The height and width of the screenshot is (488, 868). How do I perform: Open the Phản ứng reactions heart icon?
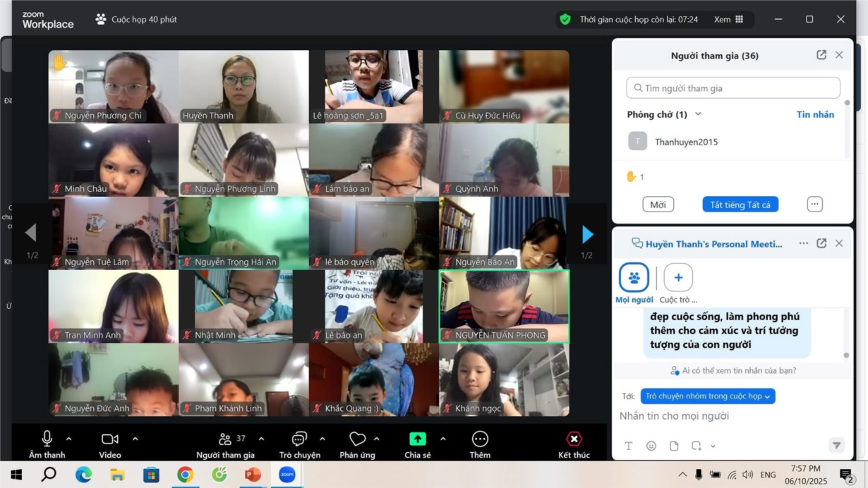(357, 439)
